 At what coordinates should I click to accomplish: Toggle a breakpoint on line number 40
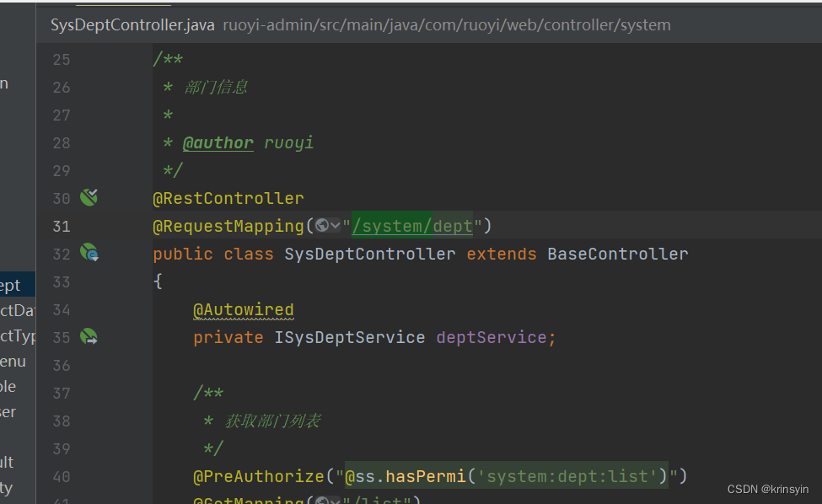tap(61, 476)
